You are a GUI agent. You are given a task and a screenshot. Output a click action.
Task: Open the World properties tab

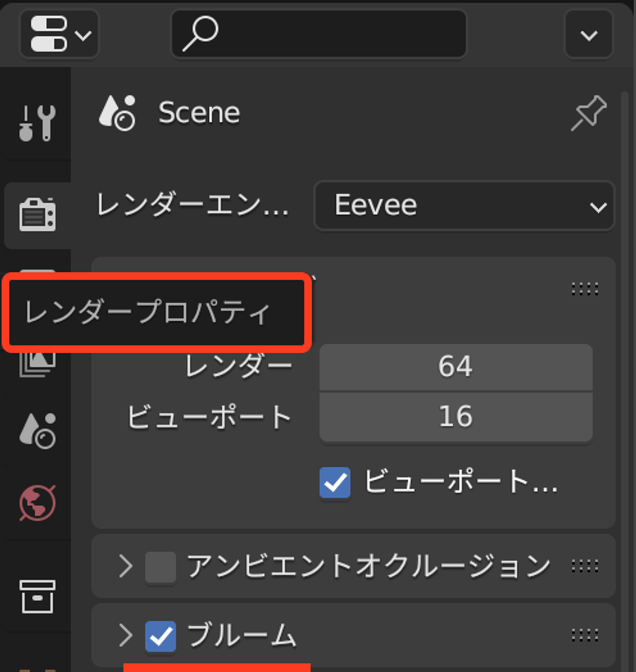click(37, 503)
